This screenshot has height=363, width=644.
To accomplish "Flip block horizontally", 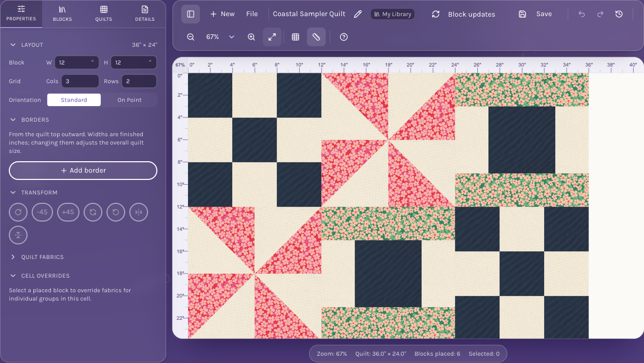I will 139,212.
